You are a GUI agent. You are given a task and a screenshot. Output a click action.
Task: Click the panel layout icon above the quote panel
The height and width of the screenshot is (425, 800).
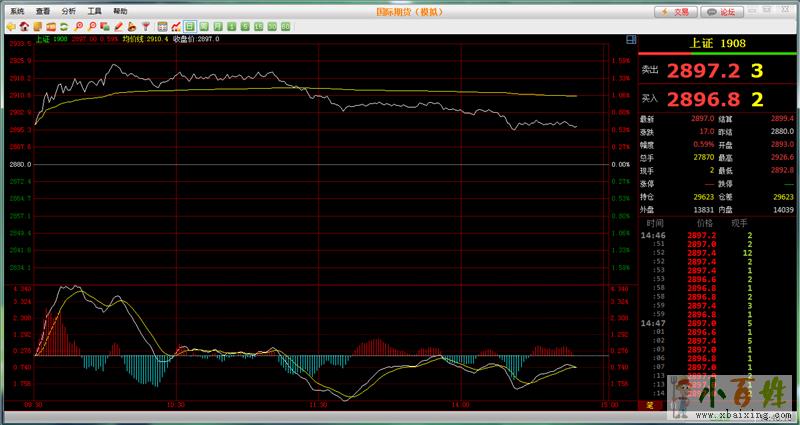(x=630, y=39)
